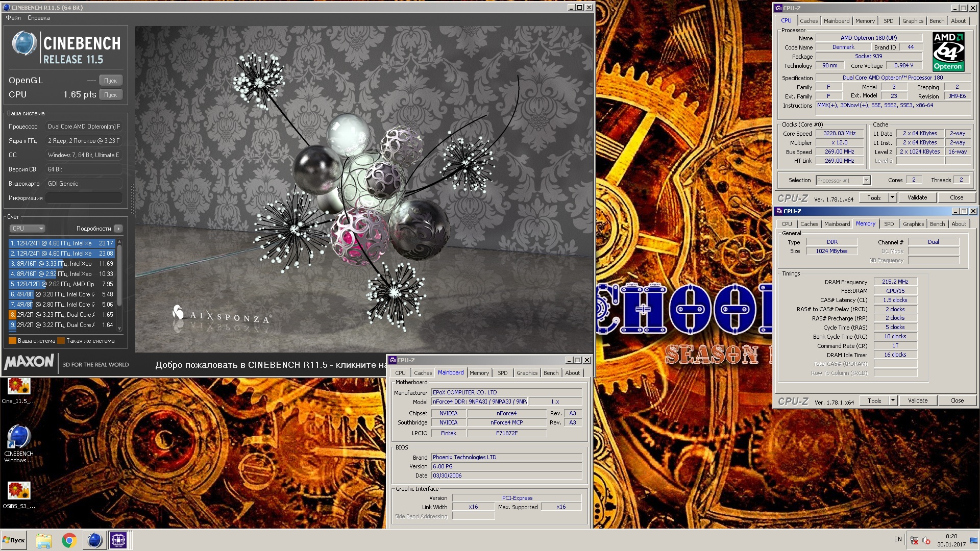The image size is (980, 551).
Task: Click the AMD 64 Opteron logo
Action: click(948, 52)
